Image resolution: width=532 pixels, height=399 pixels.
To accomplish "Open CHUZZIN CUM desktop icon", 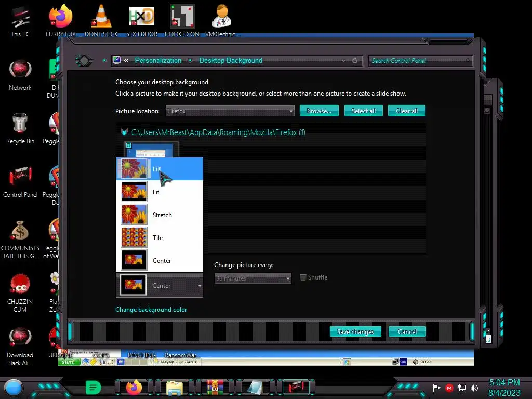I will pyautogui.click(x=20, y=293).
